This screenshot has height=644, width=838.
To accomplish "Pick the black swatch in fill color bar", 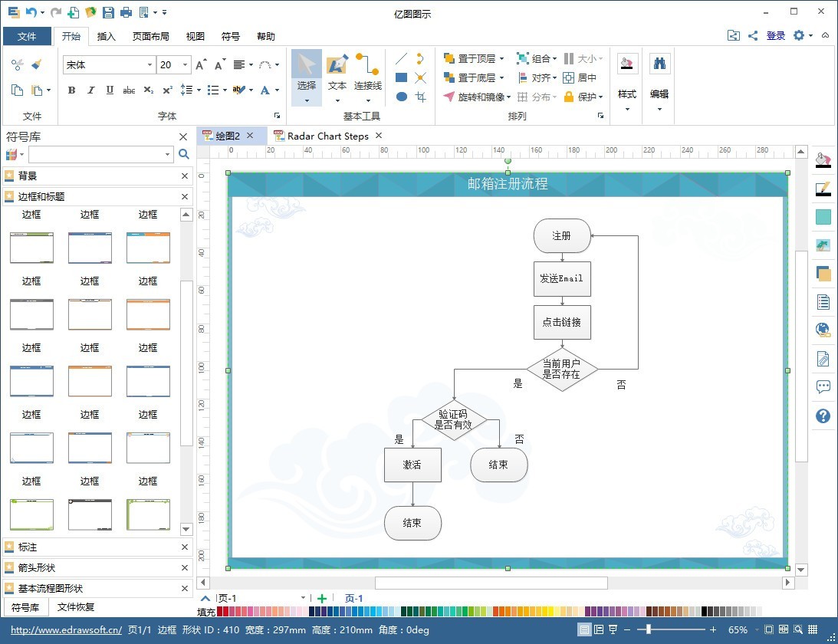I will pos(705,611).
